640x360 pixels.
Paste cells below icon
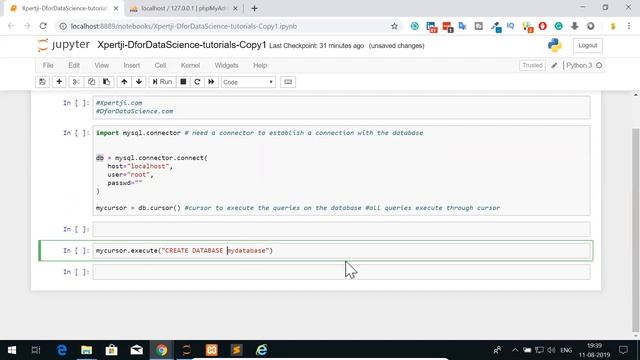(x=106, y=82)
